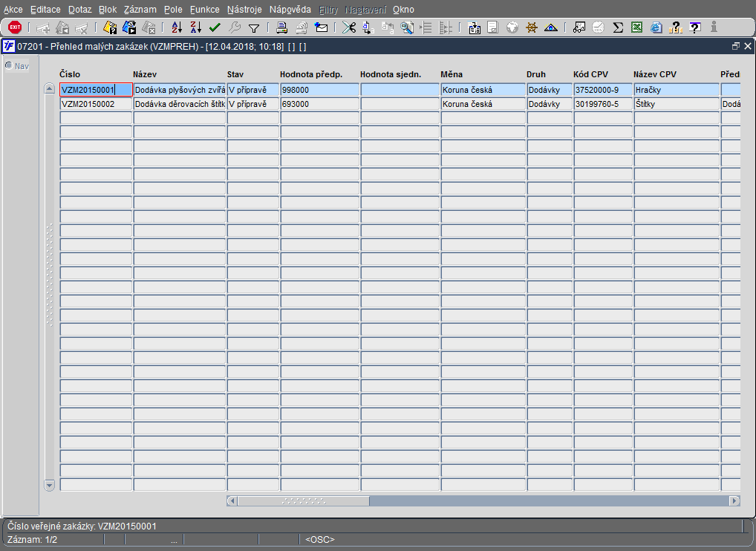Viewport: 756px width, 551px height.
Task: Click the Internet Explorer browser icon
Action: pos(656,27)
